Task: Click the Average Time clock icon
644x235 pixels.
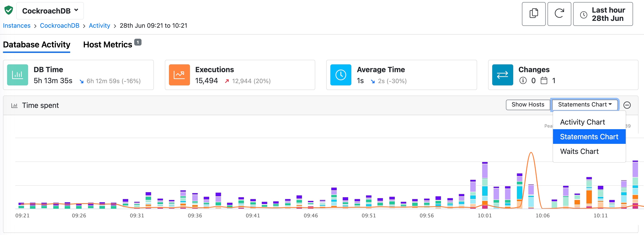Action: coord(341,75)
